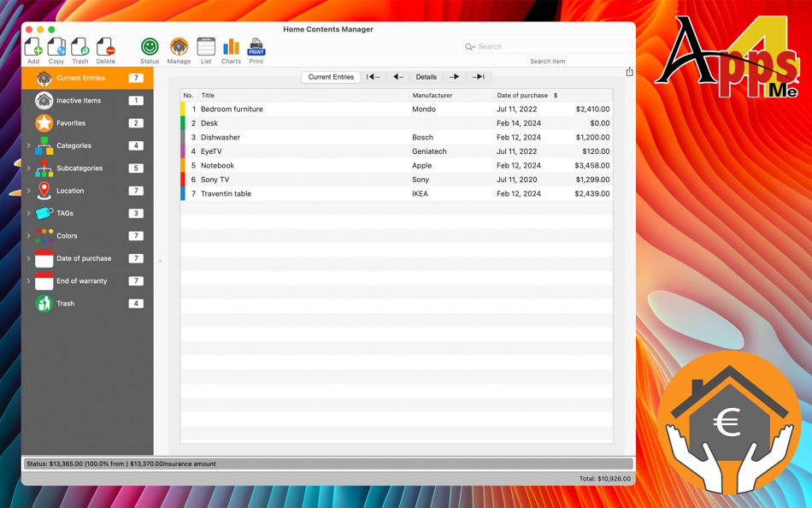Open the share button above the table
The image size is (812, 508).
click(630, 72)
